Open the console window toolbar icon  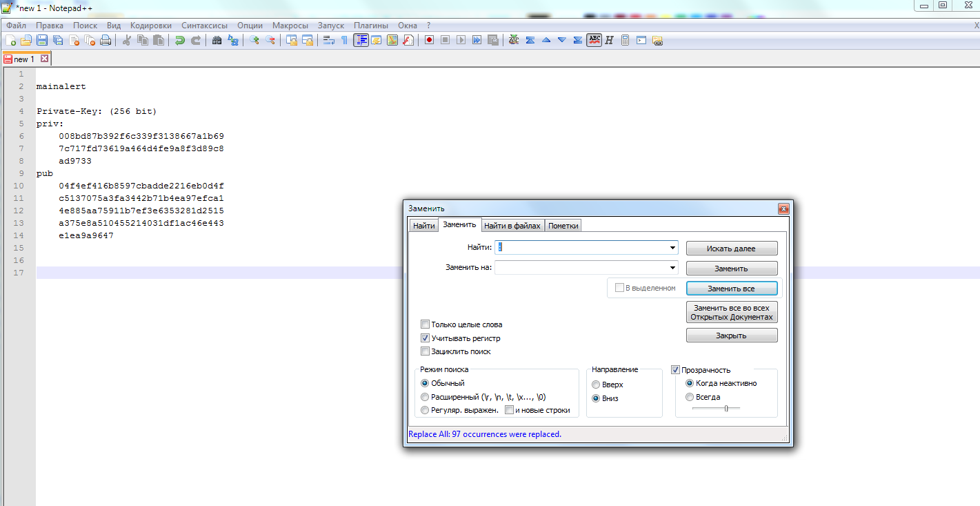coord(641,40)
